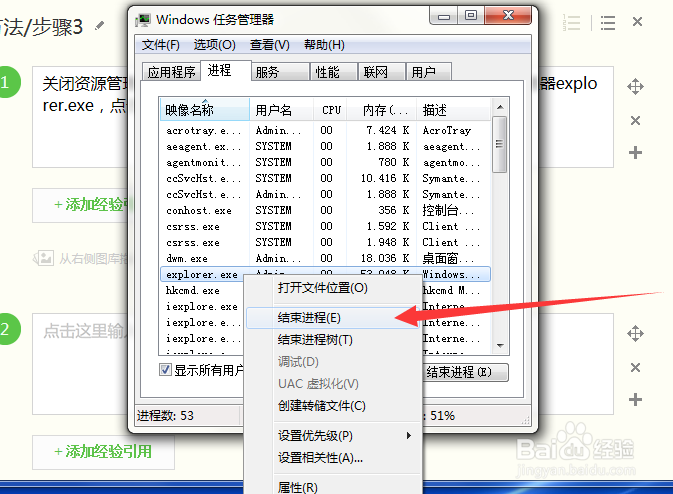The height and width of the screenshot is (494, 673).
Task: Minimize the Task Manager window
Action: pos(444,16)
